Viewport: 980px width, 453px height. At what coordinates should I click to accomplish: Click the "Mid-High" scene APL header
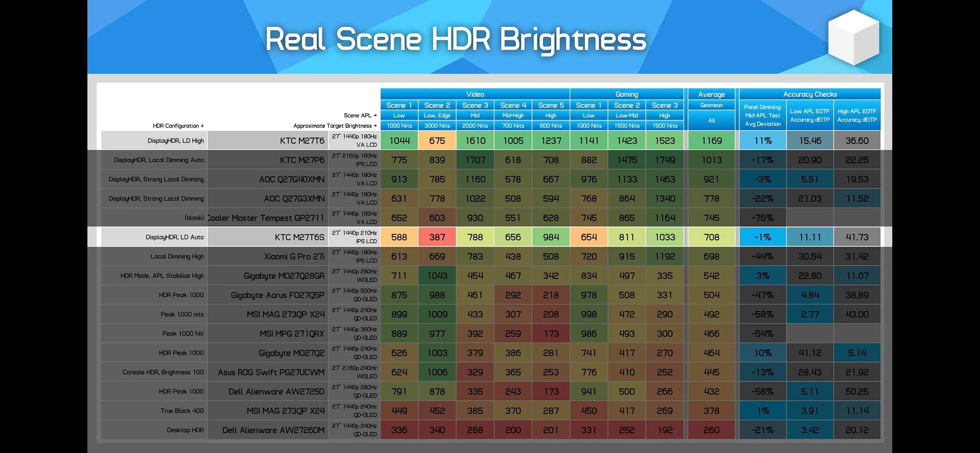[513, 115]
